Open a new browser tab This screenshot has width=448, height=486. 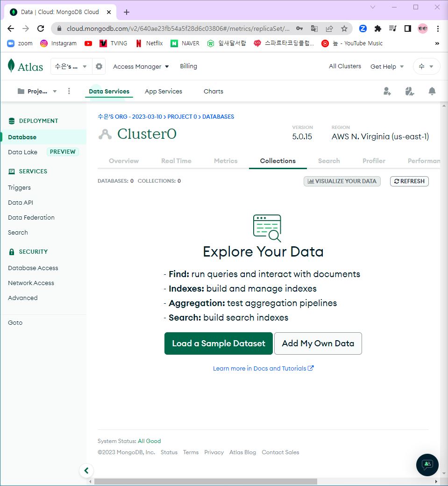[127, 12]
